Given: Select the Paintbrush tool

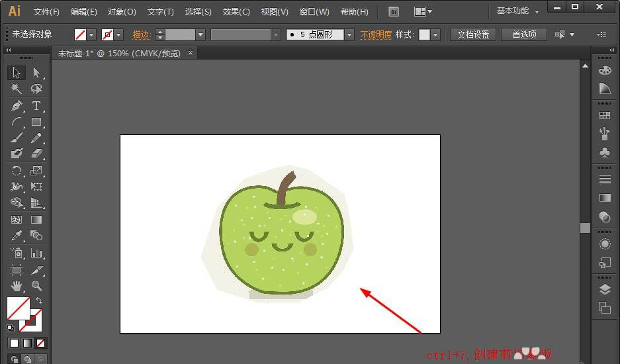Looking at the screenshot, I should (x=17, y=138).
